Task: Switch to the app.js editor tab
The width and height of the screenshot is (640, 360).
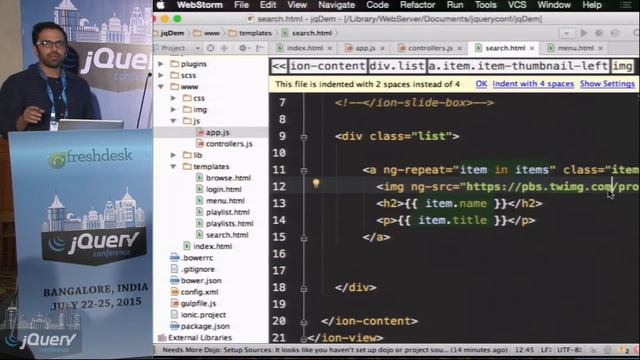Action: [x=365, y=48]
